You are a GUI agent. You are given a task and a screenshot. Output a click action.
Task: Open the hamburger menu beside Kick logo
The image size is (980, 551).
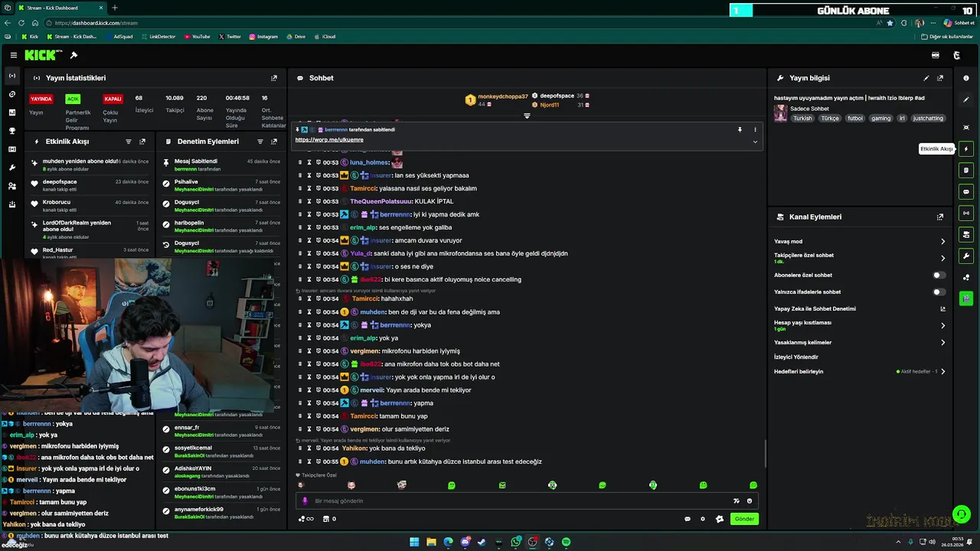click(x=14, y=55)
